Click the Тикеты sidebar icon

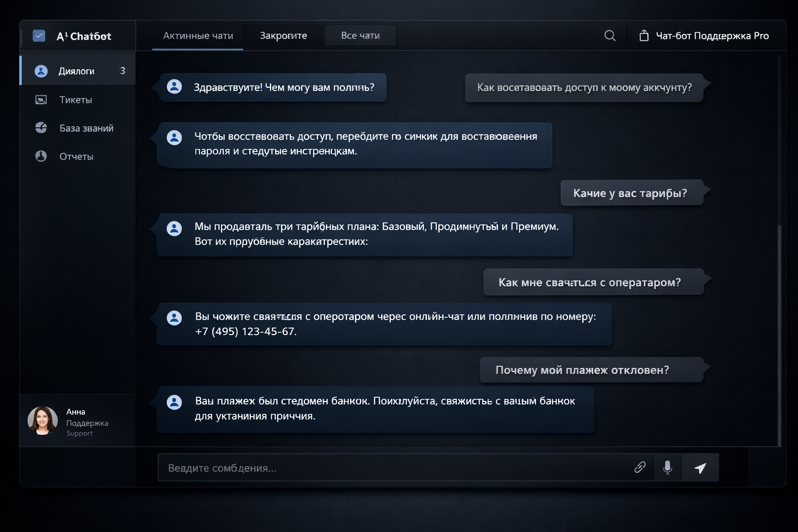tap(41, 100)
